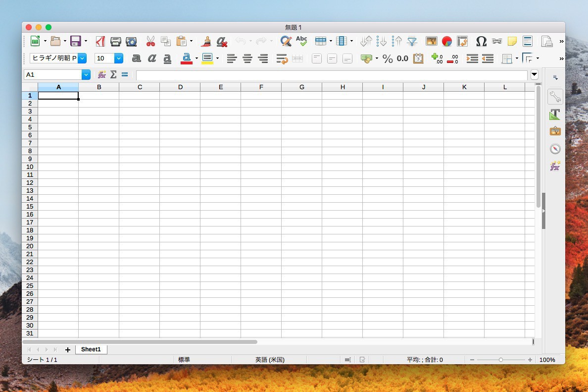Click Headers and Footers icon
The width and height of the screenshot is (588, 392).
click(x=527, y=41)
